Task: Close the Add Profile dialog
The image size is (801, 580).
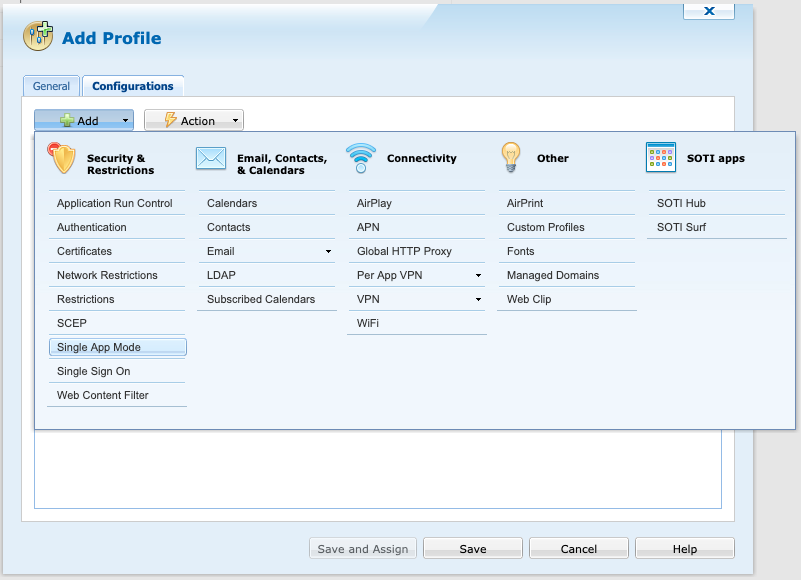Action: pyautogui.click(x=709, y=11)
